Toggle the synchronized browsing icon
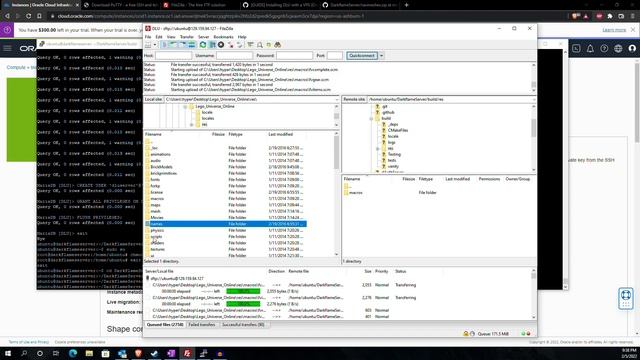The width and height of the screenshot is (640, 360). tap(269, 45)
